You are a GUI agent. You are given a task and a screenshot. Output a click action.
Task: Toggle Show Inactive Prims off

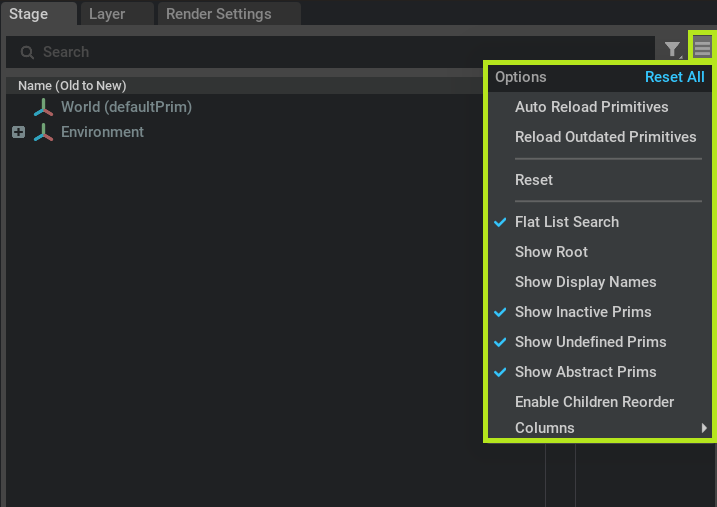582,312
